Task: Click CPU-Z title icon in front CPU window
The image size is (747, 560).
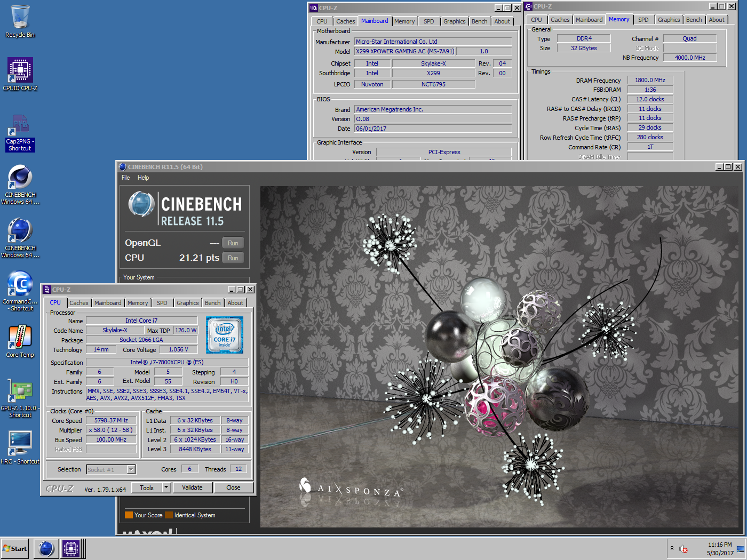Action: [x=47, y=290]
